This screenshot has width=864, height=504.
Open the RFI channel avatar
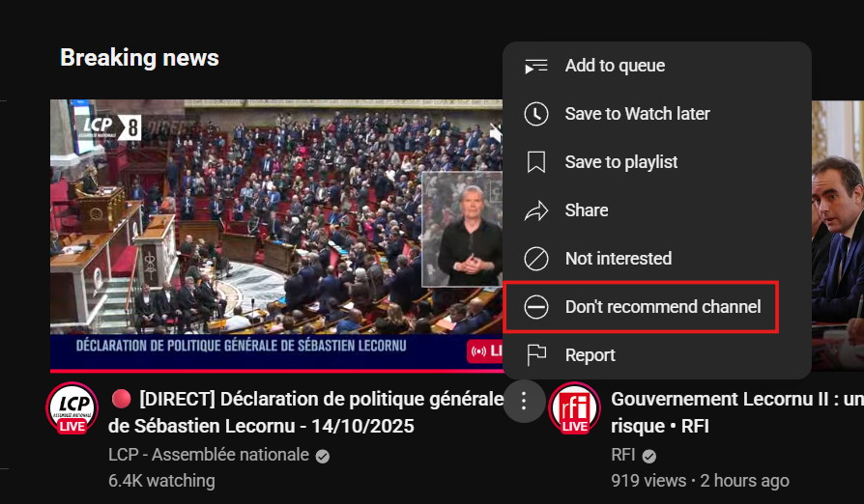point(574,408)
